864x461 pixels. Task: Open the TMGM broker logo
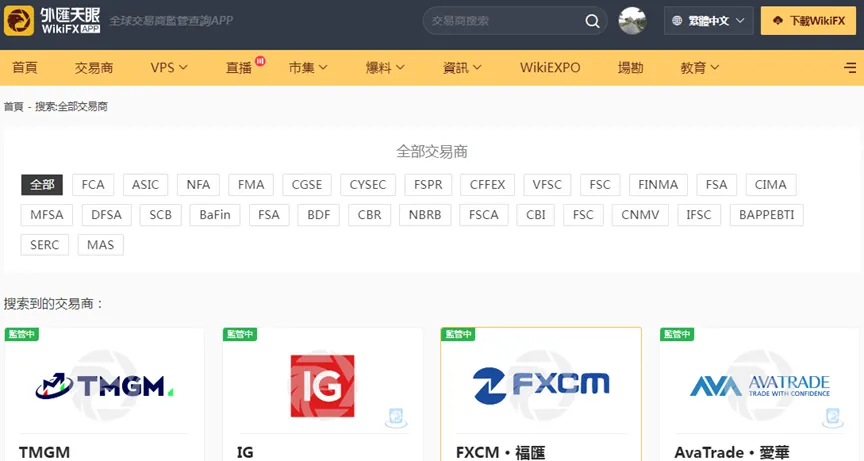tap(104, 386)
